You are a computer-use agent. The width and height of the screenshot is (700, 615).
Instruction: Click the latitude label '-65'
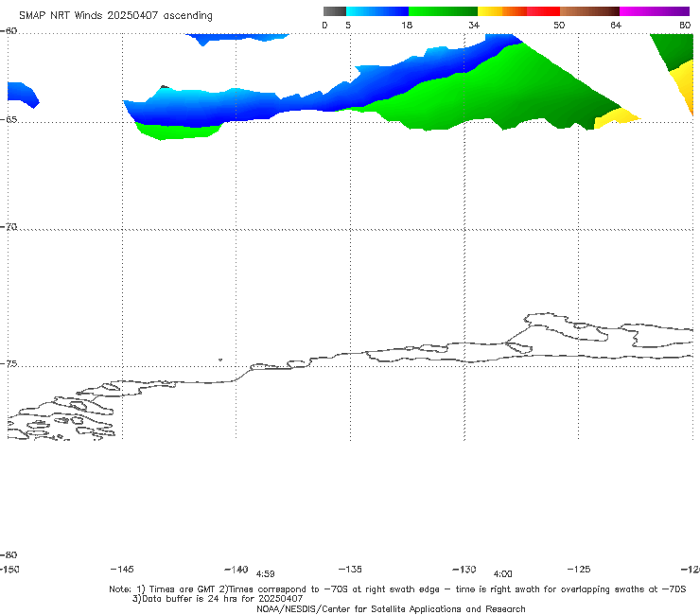tap(9, 120)
